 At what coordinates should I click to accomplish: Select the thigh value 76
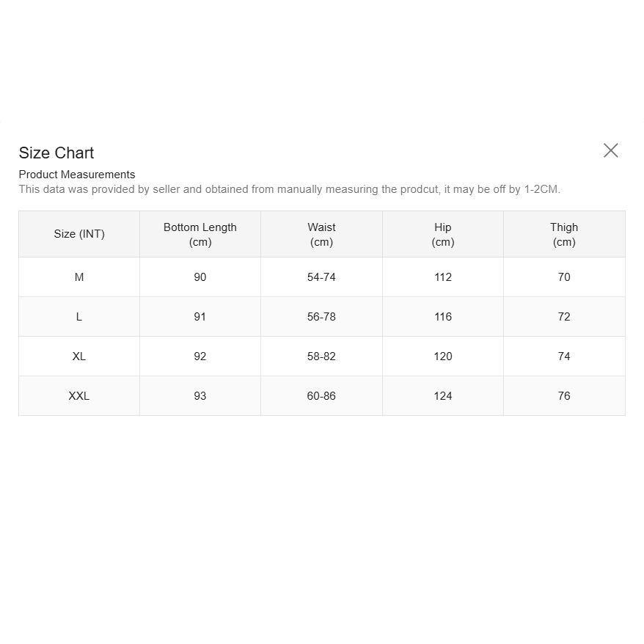pyautogui.click(x=564, y=396)
